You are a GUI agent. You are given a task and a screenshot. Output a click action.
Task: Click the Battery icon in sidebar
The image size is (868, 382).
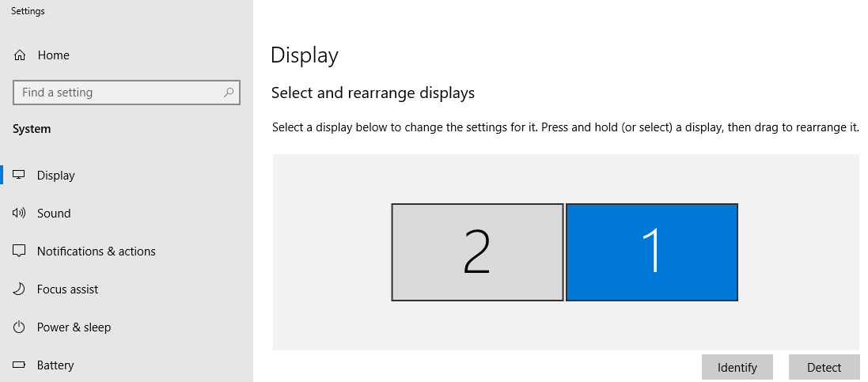pyautogui.click(x=20, y=365)
